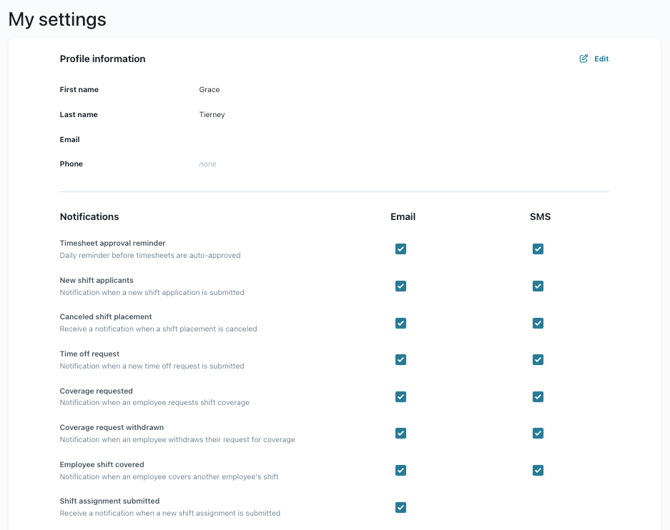670x530 pixels.
Task: Disable Email for New shift applicants
Action: (x=401, y=286)
